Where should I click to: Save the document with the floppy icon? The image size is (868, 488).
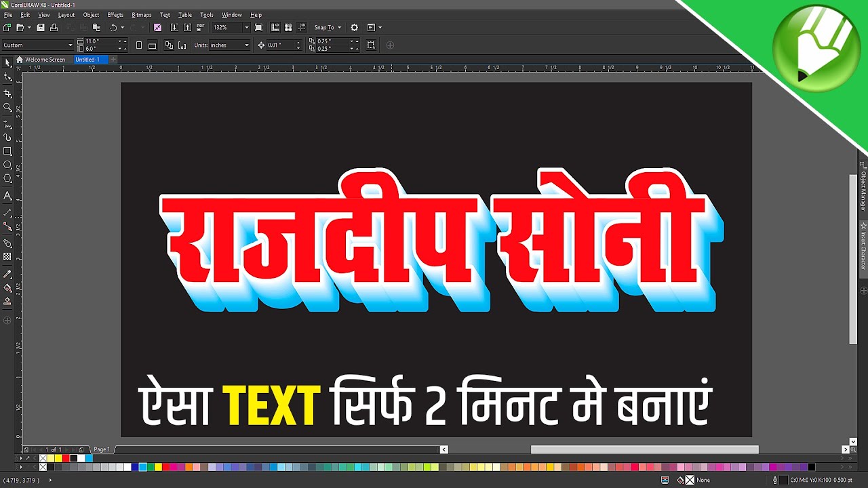(41, 28)
